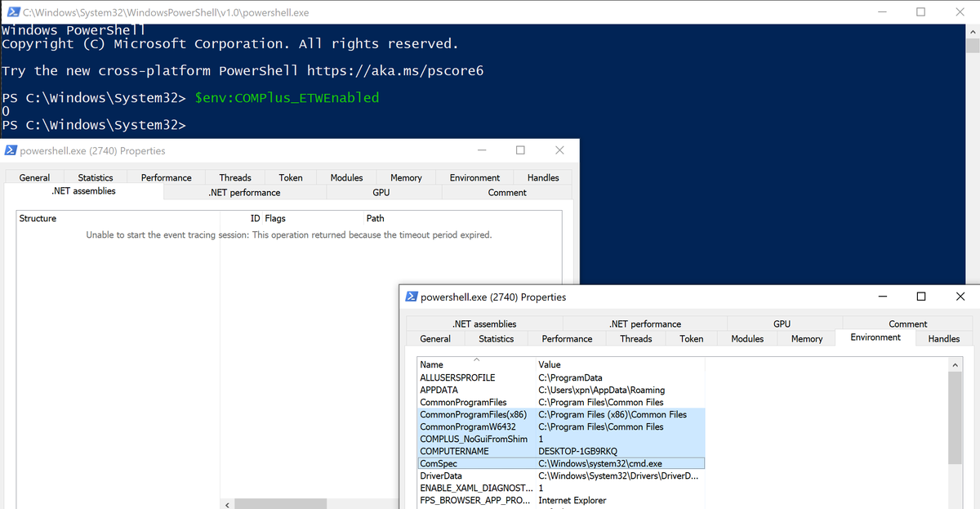Open Handles tab in back Properties window
Viewport: 980px width, 509px height.
pos(543,177)
